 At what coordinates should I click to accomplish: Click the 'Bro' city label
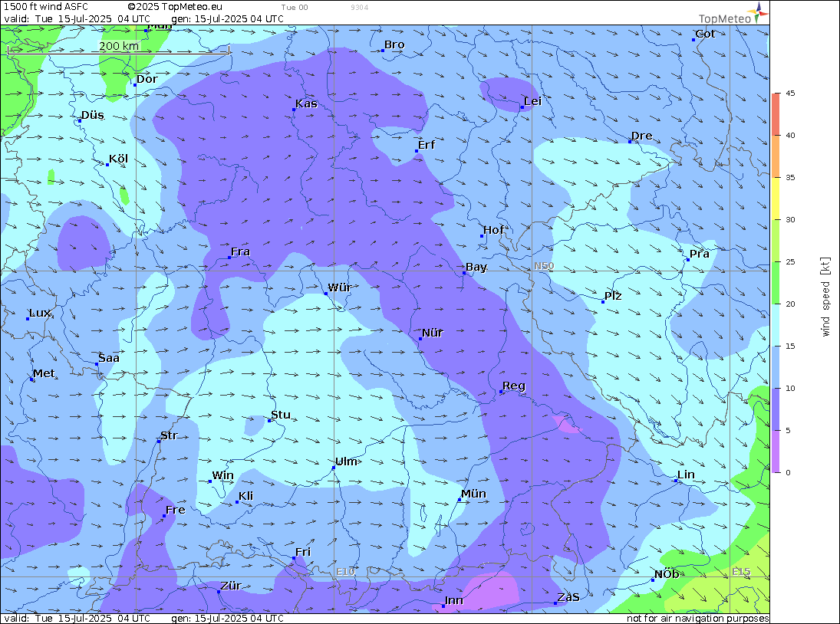394,44
